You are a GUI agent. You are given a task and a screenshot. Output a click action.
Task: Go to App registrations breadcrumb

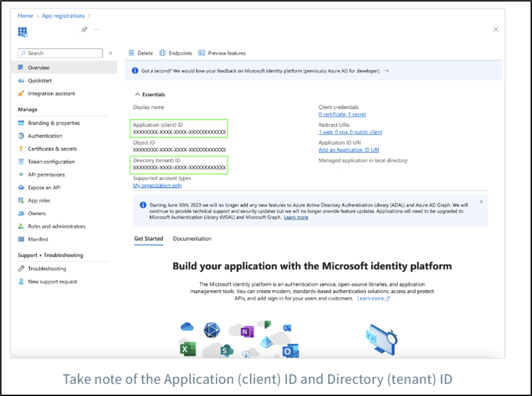tap(63, 16)
